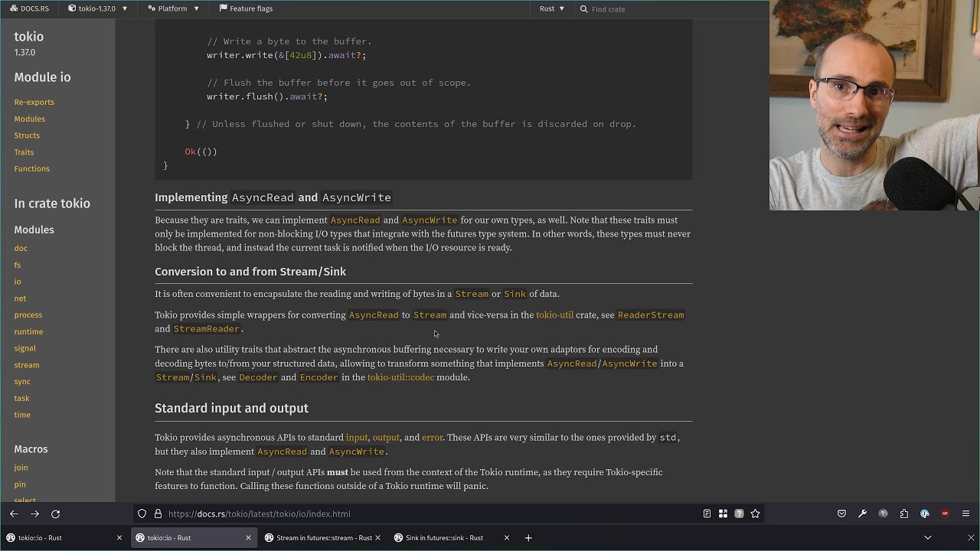Open the pin macro in sidebar
This screenshot has height=551, width=980.
tap(20, 484)
